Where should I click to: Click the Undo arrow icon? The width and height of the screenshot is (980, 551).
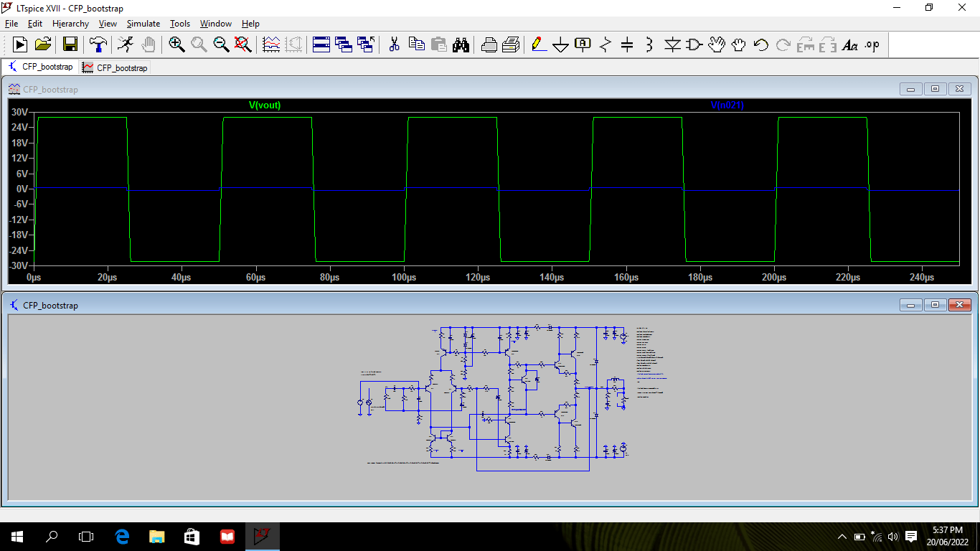[x=761, y=44]
